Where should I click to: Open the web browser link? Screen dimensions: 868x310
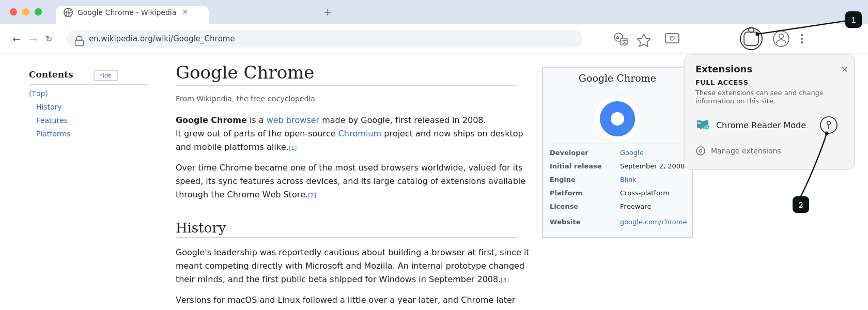pyautogui.click(x=293, y=120)
